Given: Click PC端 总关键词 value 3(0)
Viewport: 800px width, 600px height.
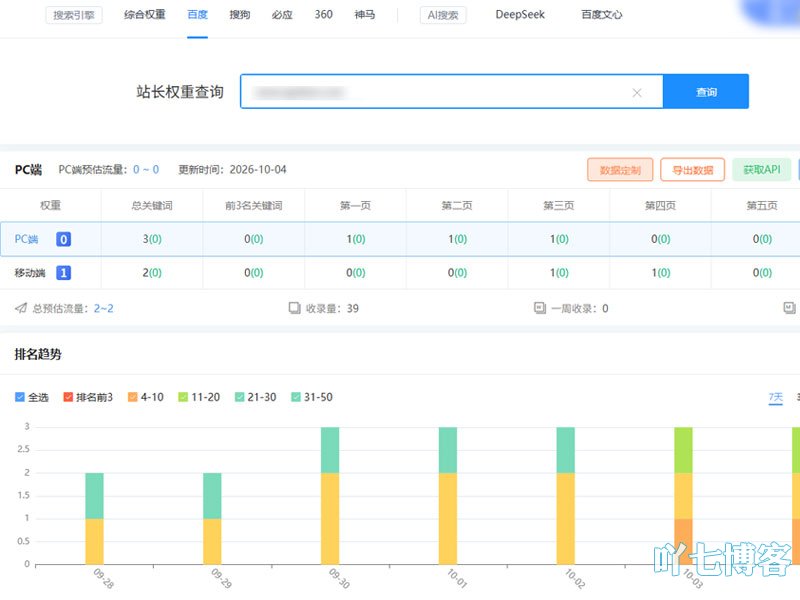Looking at the screenshot, I should [152, 239].
